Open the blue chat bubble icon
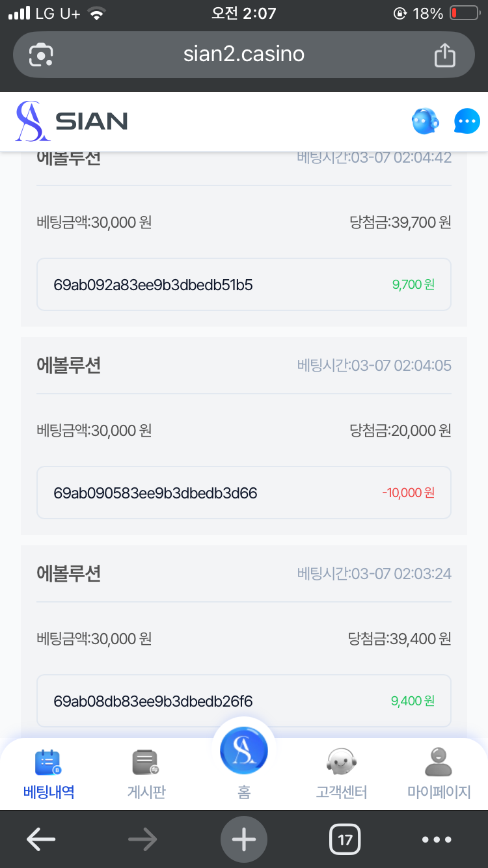The image size is (488, 868). (x=467, y=121)
